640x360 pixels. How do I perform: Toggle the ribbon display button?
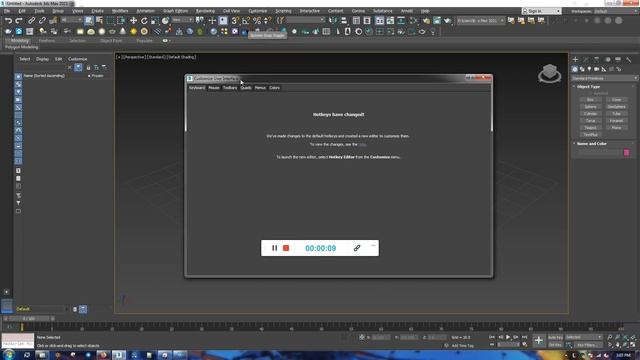(380, 20)
